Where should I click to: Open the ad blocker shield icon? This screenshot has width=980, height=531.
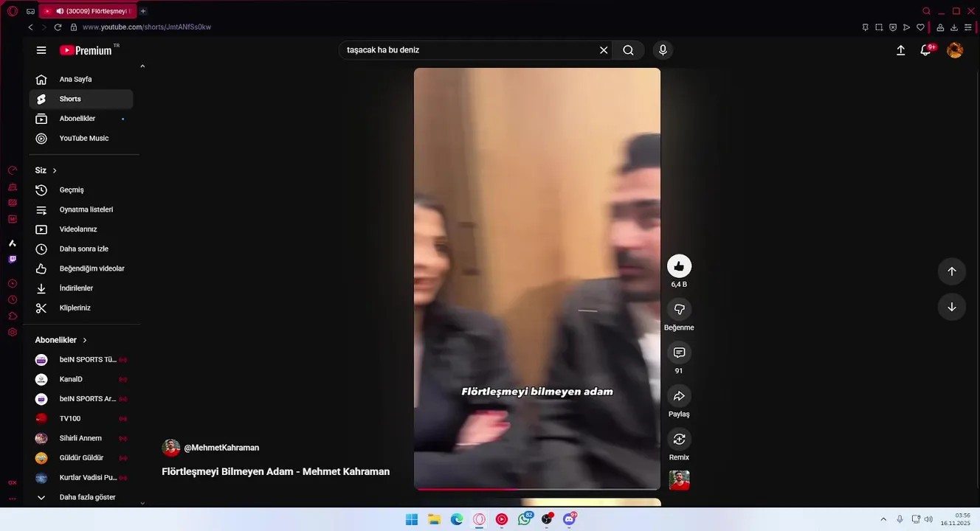(893, 27)
